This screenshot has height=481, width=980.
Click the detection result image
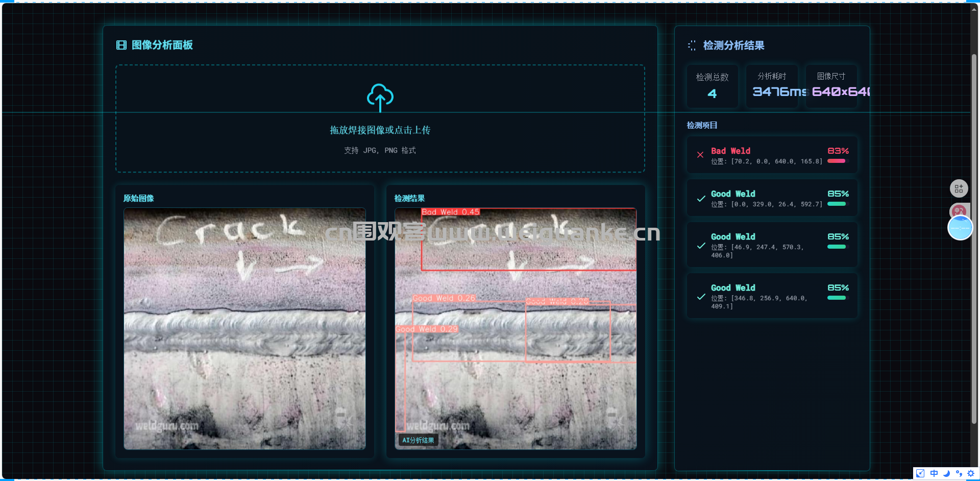pyautogui.click(x=516, y=328)
